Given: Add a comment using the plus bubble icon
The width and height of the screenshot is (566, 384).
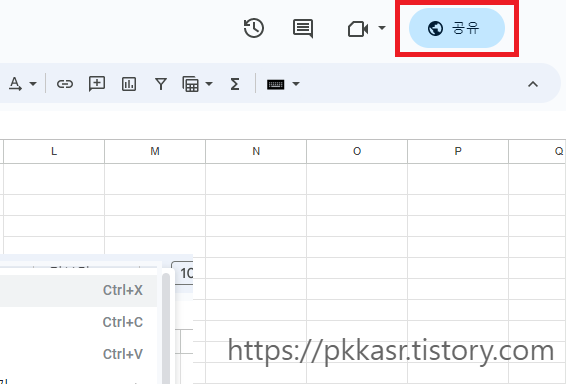Looking at the screenshot, I should pos(97,84).
